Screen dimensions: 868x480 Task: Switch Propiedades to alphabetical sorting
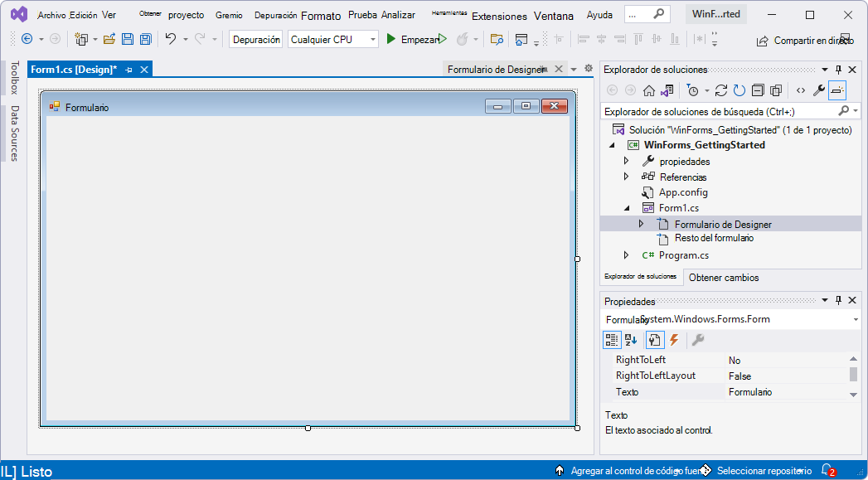[x=631, y=340]
